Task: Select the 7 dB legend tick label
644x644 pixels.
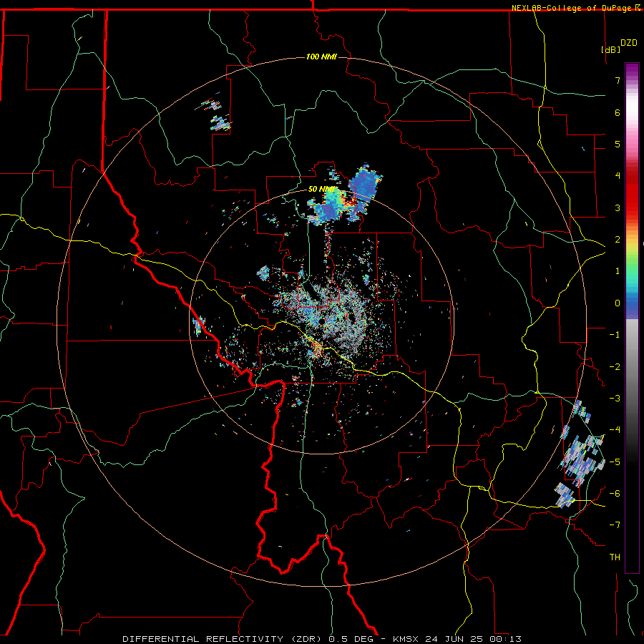Action: (x=618, y=80)
